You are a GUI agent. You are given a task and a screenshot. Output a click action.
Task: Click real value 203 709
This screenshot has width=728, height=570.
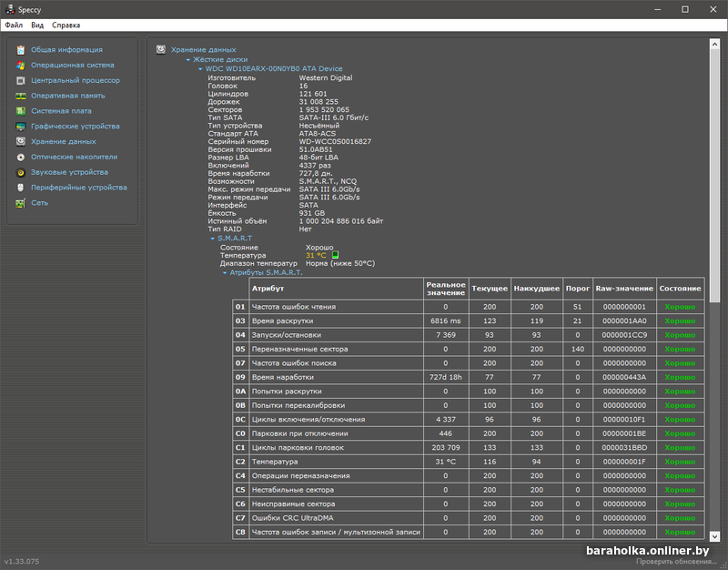446,448
